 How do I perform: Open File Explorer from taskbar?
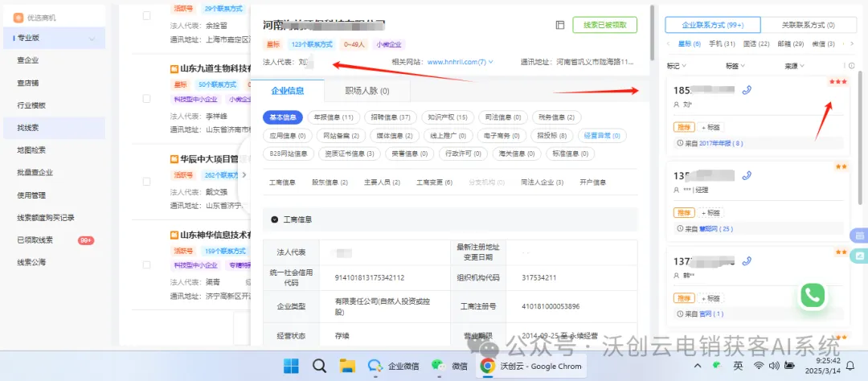click(x=347, y=366)
